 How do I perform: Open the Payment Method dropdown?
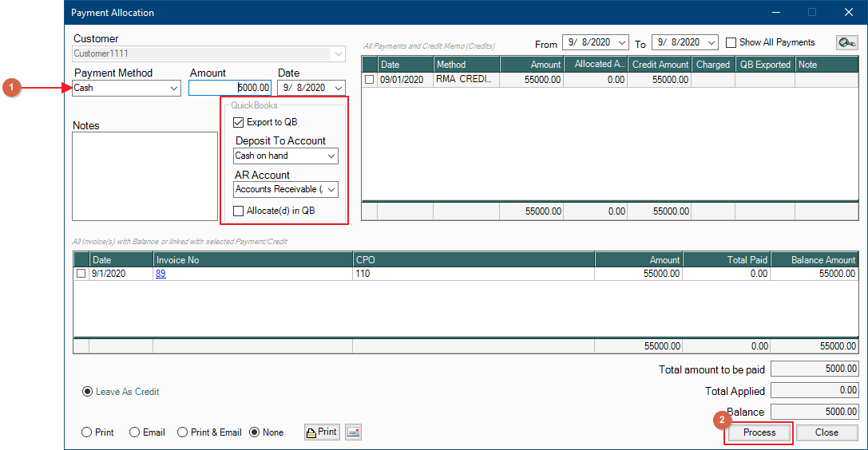coord(174,88)
